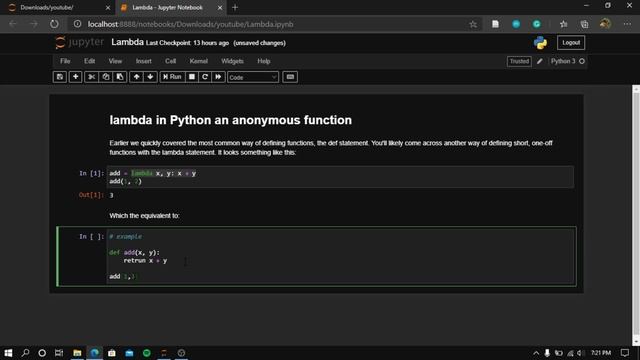
Task: Interrupt the kernel with stop icon
Action: [x=191, y=77]
